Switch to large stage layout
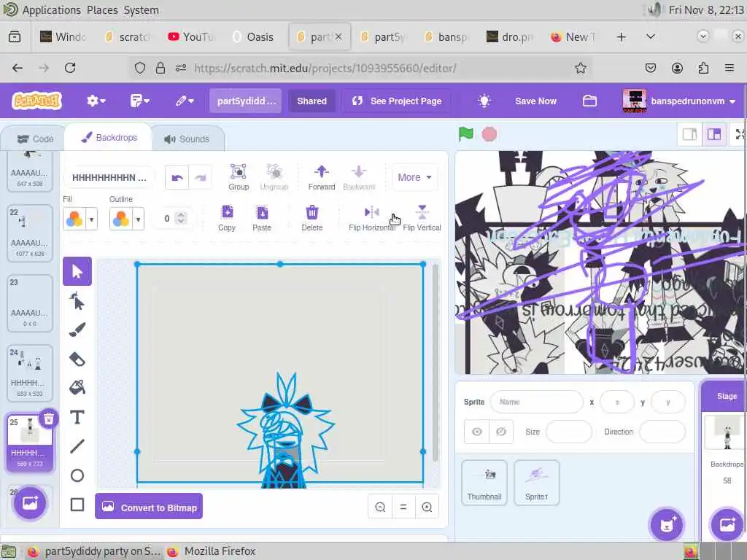This screenshot has width=747, height=560. pos(713,135)
